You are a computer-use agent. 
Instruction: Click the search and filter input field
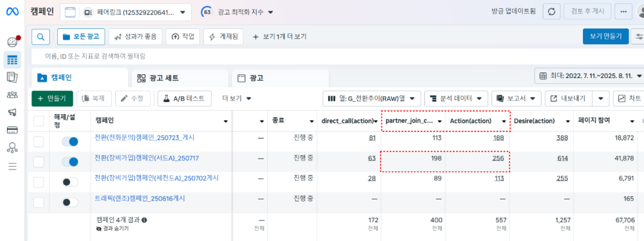click(337, 56)
